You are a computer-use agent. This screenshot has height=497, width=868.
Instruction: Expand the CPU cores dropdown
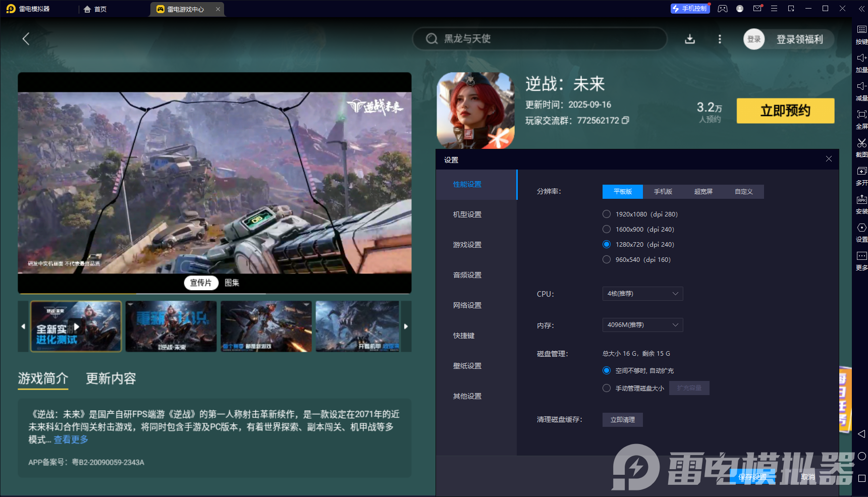click(642, 294)
